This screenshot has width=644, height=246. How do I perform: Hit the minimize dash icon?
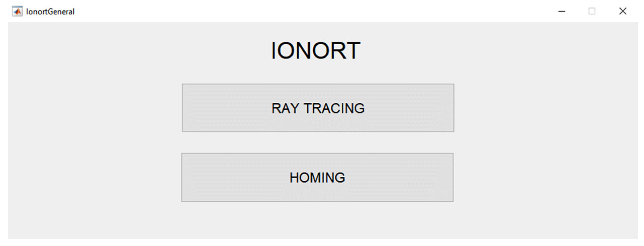[561, 11]
